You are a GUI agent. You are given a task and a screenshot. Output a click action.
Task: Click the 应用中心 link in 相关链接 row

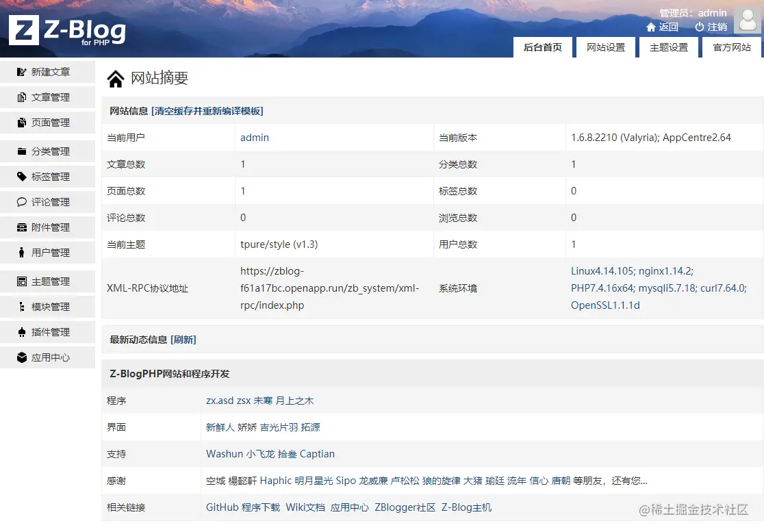350,507
